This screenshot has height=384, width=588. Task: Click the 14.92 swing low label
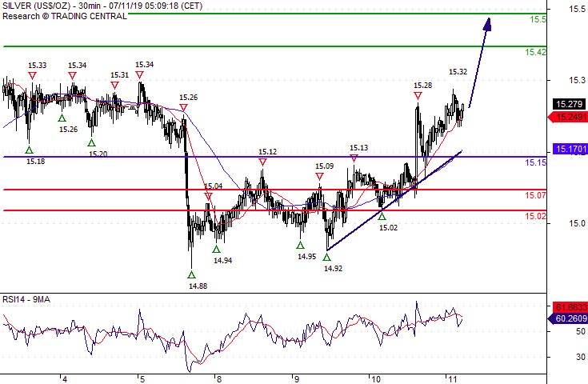coord(333,269)
